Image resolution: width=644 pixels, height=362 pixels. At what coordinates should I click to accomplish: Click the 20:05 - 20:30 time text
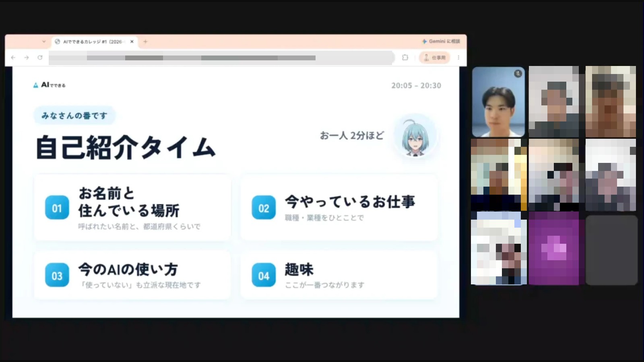point(416,85)
